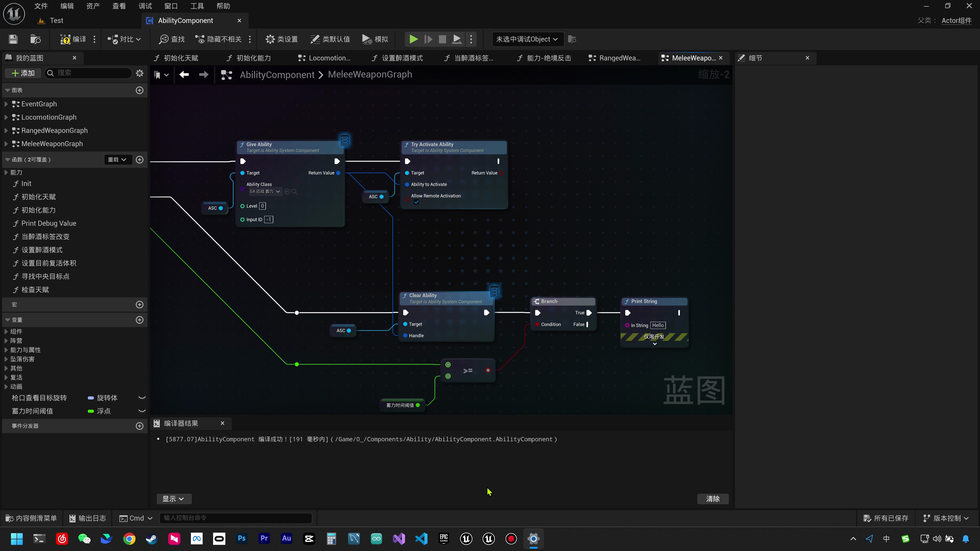Viewport: 980px width, 551px height.
Task: Expand the 能力与属性 variable category
Action: point(6,350)
